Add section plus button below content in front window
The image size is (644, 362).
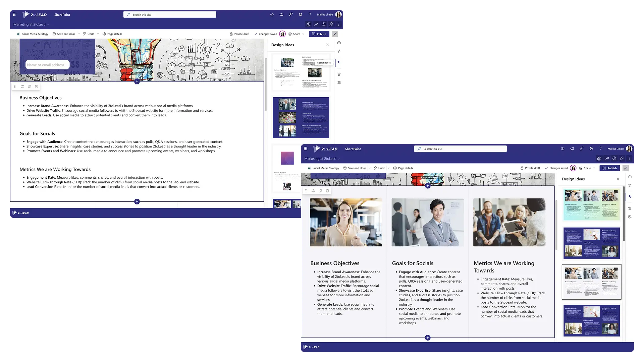428,338
